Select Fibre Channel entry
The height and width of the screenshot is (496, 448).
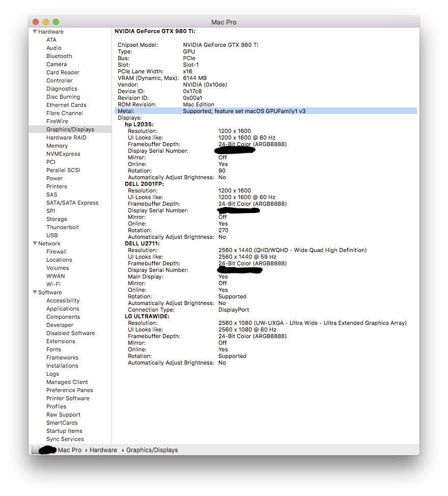click(65, 113)
